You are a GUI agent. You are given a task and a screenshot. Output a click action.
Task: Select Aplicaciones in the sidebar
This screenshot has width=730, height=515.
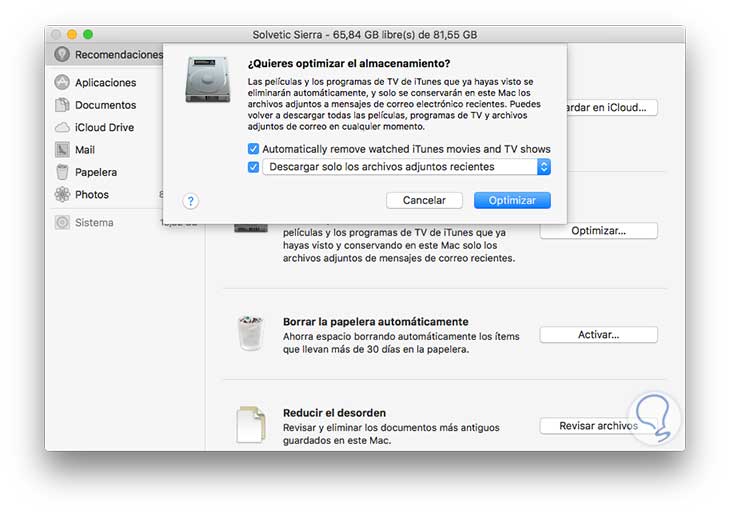click(126, 82)
